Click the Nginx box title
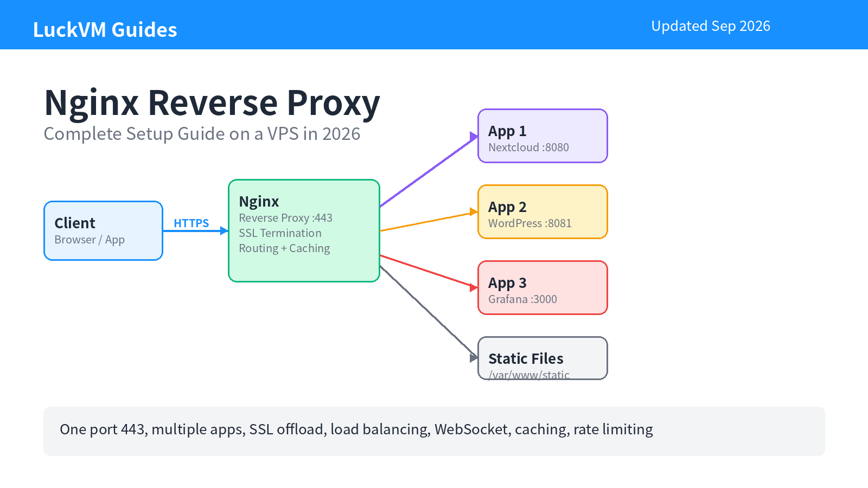The height and width of the screenshot is (488, 868). 259,202
